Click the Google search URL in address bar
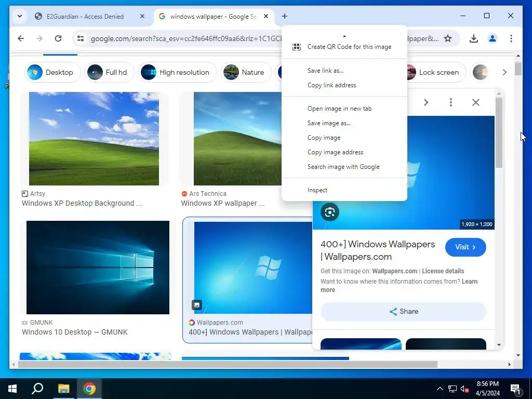532x399 pixels. (x=186, y=38)
